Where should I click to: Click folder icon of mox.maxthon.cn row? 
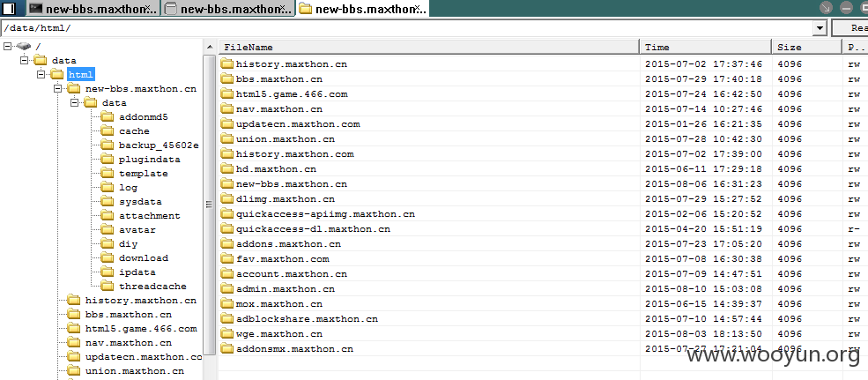tap(227, 303)
